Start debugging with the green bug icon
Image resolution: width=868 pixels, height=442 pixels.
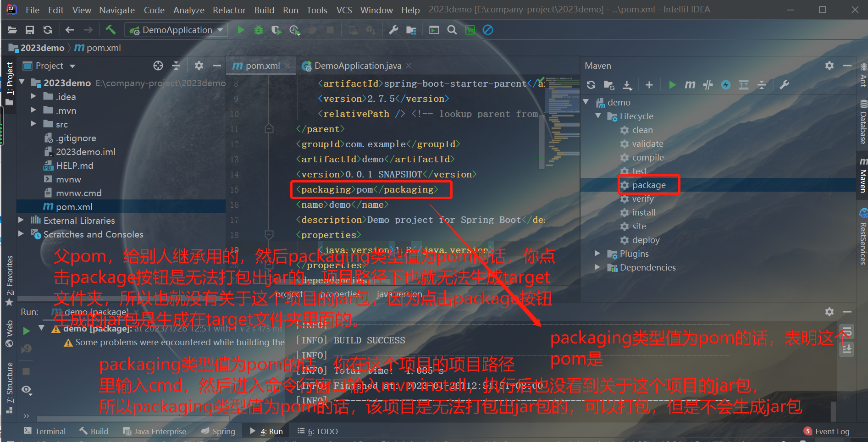coord(259,30)
